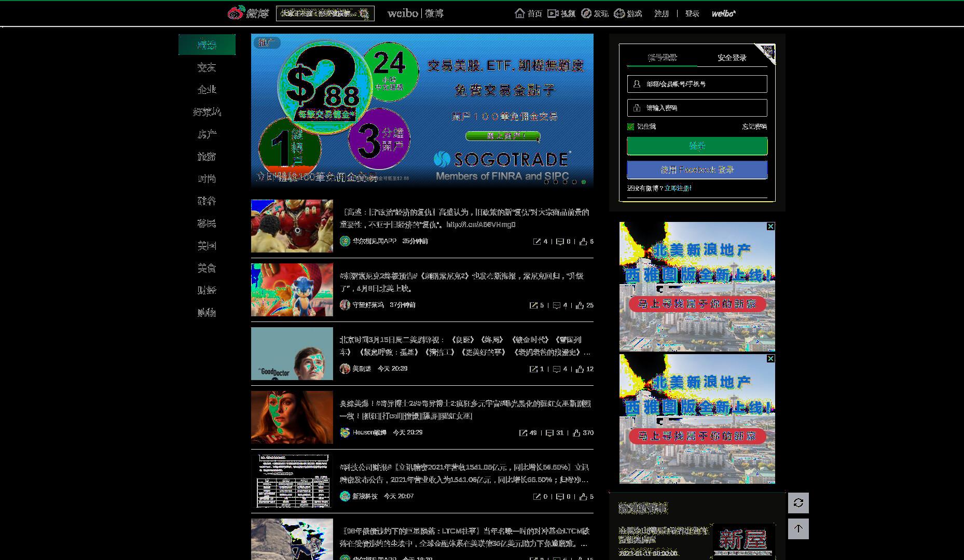
Task: Select 精选 in the sidebar
Action: (x=206, y=45)
